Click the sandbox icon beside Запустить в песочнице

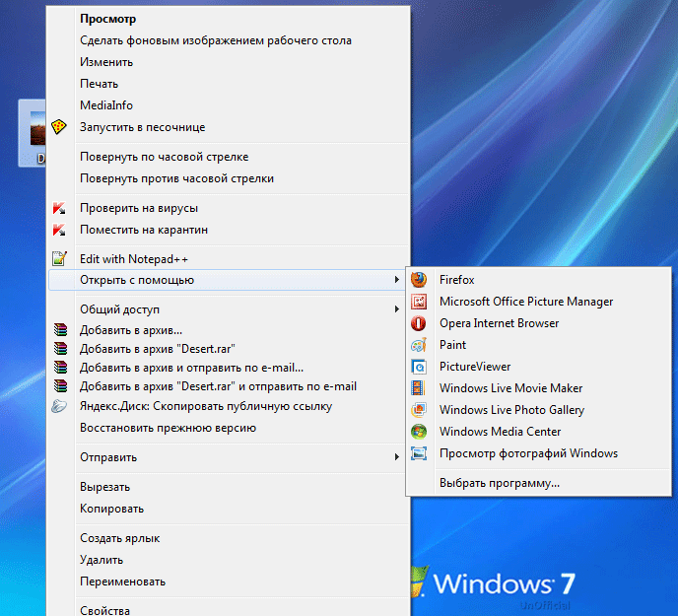pyautogui.click(x=60, y=127)
